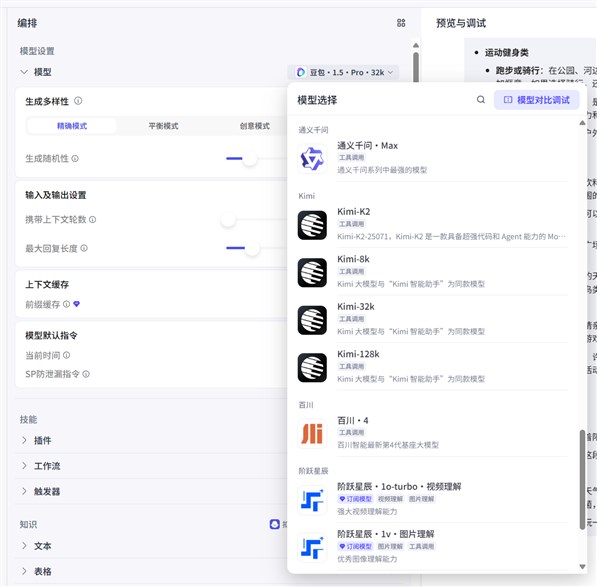
Task: Click the 模型对比调试 button
Action: point(536,100)
